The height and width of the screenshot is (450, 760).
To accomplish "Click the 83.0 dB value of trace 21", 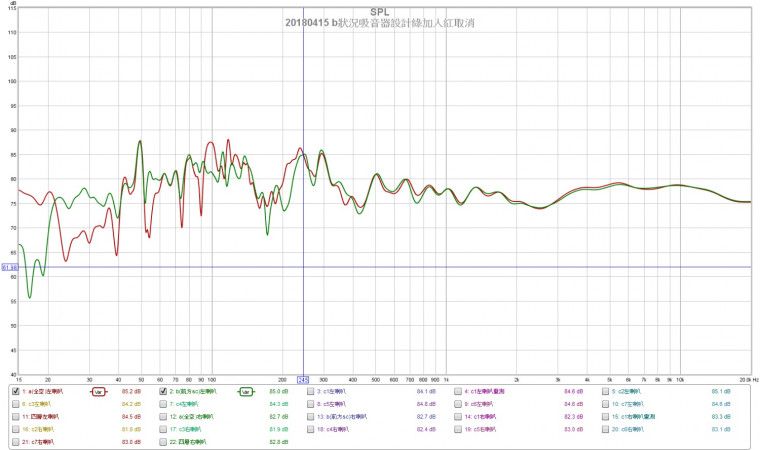I will (131, 442).
